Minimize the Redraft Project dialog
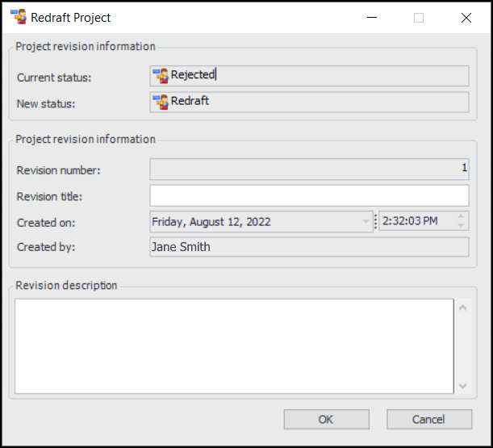The width and height of the screenshot is (493, 448). (371, 18)
